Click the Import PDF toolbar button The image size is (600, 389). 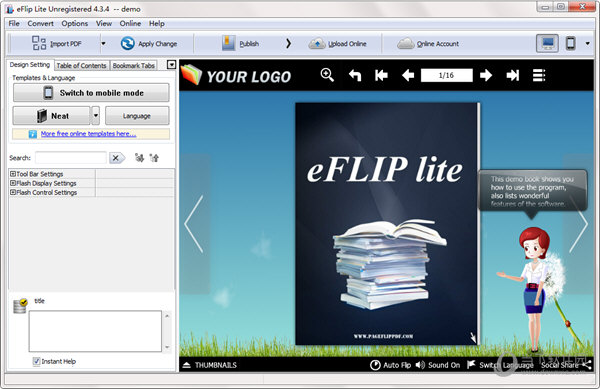(x=56, y=43)
